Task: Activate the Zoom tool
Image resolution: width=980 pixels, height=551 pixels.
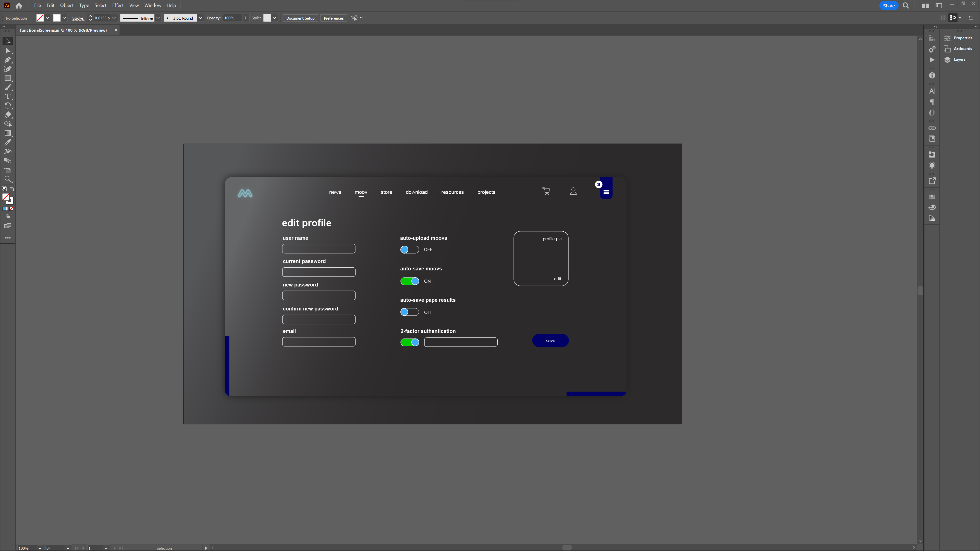Action: [8, 179]
